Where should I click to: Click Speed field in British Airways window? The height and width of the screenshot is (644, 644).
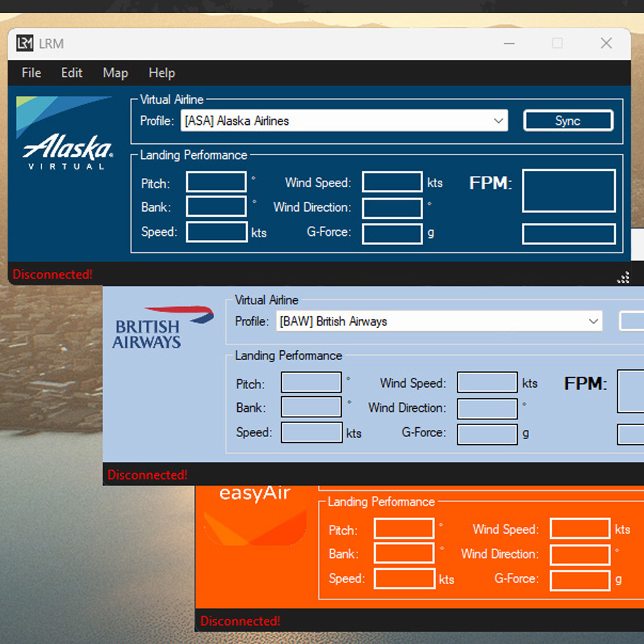coord(311,432)
